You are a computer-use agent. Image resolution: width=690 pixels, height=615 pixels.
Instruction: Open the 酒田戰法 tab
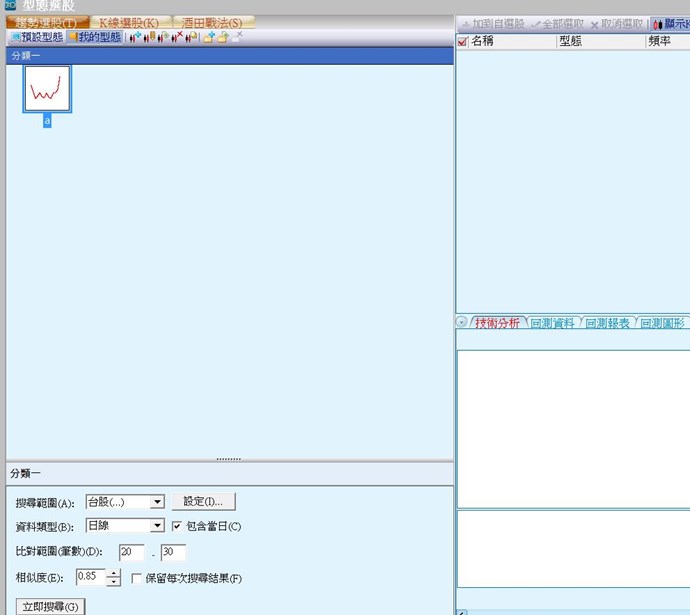(x=211, y=22)
